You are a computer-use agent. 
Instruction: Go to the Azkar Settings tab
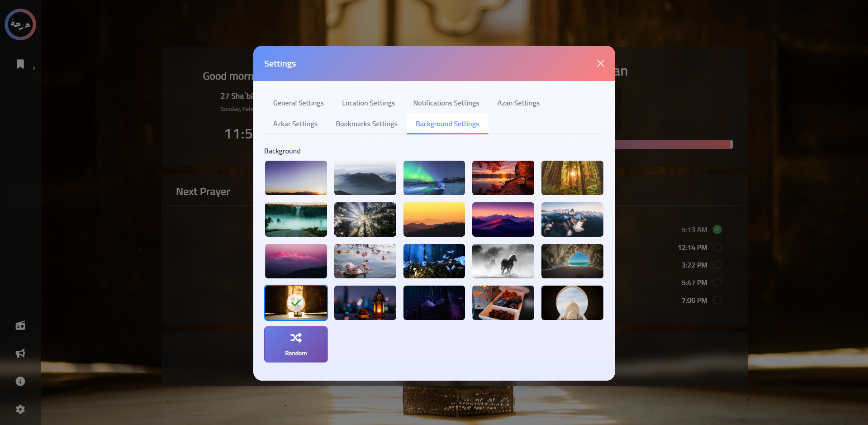[x=295, y=124]
